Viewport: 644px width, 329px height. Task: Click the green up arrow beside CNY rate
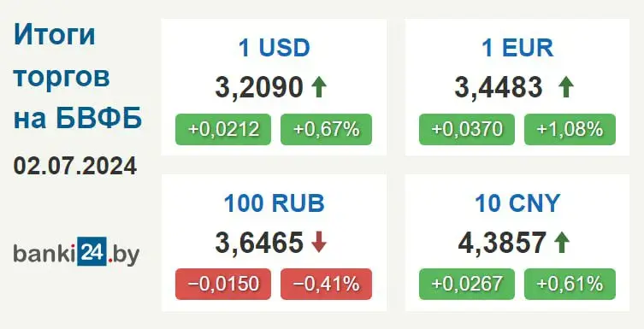click(x=562, y=242)
